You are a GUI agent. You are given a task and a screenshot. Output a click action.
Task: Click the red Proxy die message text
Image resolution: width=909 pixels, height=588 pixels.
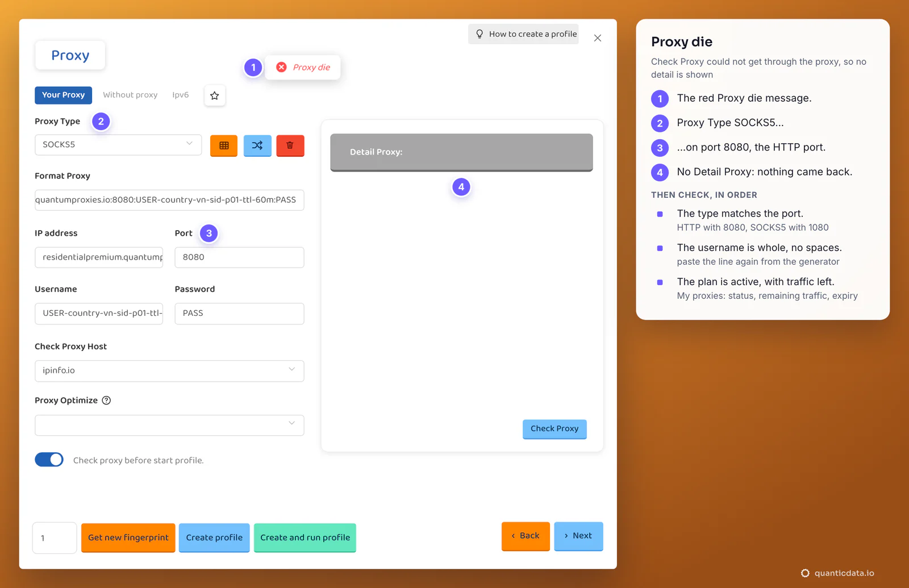tap(311, 67)
